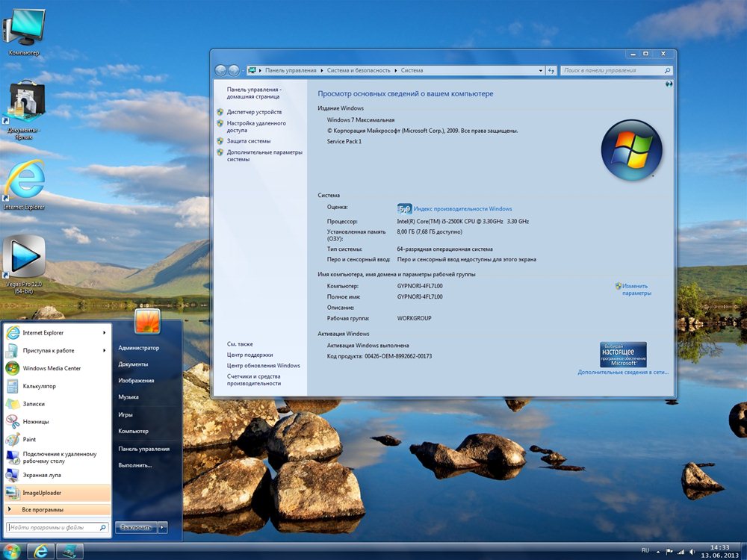Open Calculator in the Start menu
The image size is (747, 560).
[39, 386]
